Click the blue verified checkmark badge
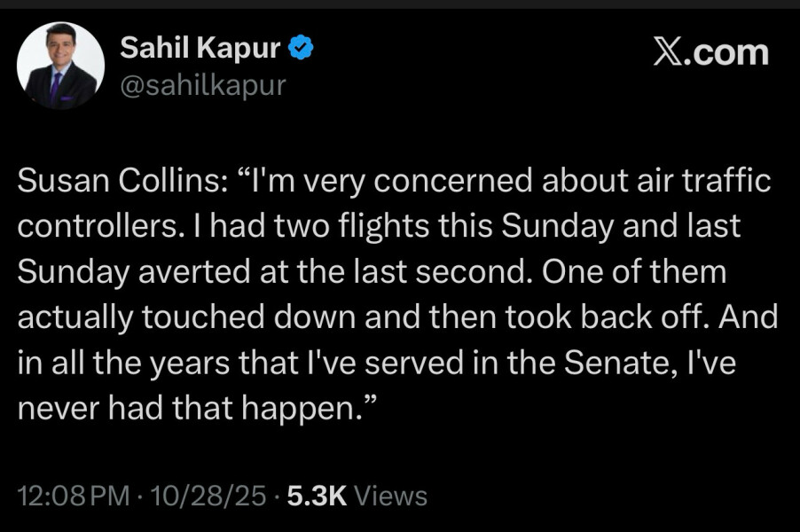 click(x=302, y=48)
